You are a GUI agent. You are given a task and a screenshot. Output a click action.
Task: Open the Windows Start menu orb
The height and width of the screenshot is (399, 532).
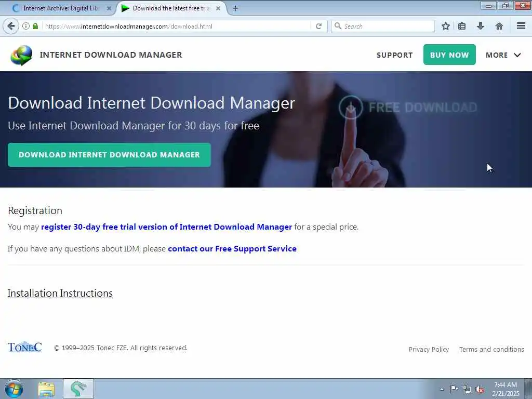point(14,389)
